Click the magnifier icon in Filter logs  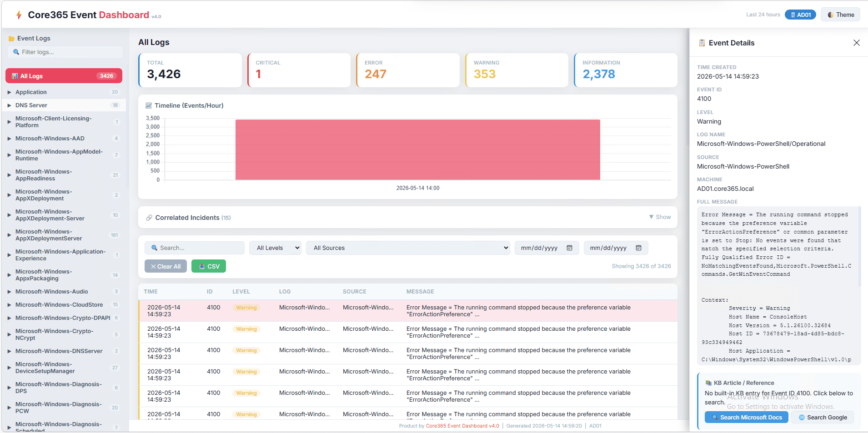[x=16, y=52]
